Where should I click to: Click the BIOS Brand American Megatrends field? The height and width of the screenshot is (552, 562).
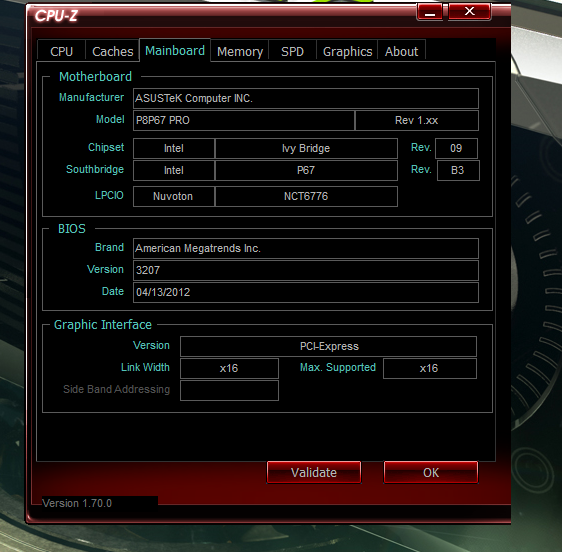(306, 248)
